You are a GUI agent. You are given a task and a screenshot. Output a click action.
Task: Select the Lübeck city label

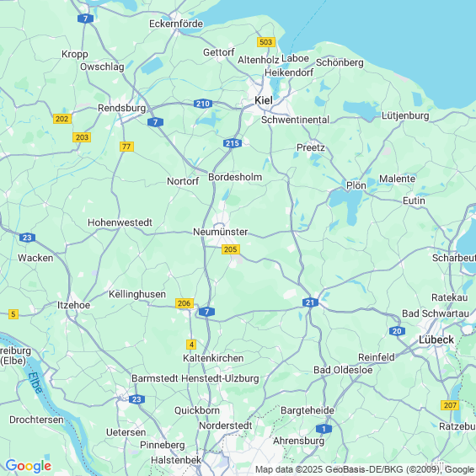pos(436,340)
